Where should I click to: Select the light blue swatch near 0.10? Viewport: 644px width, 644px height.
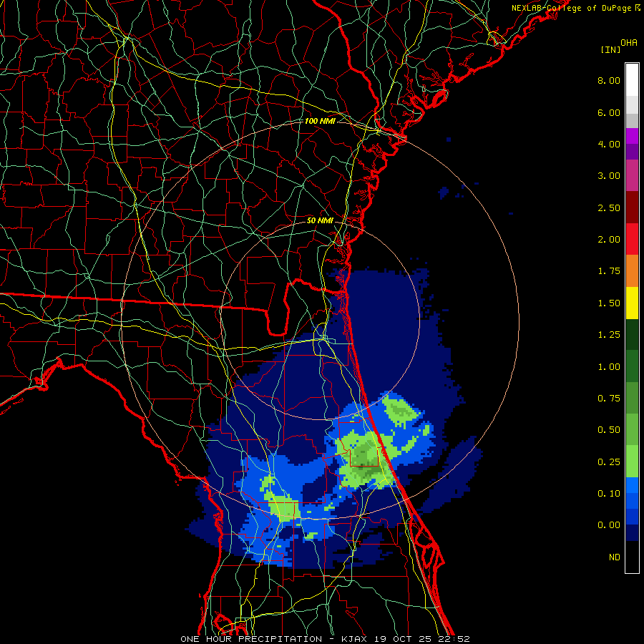coord(632,485)
